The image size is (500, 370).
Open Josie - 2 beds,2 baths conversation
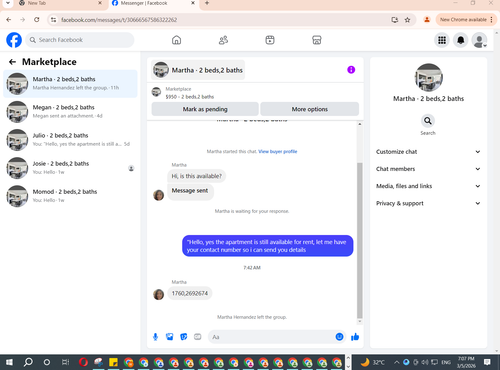(70, 168)
